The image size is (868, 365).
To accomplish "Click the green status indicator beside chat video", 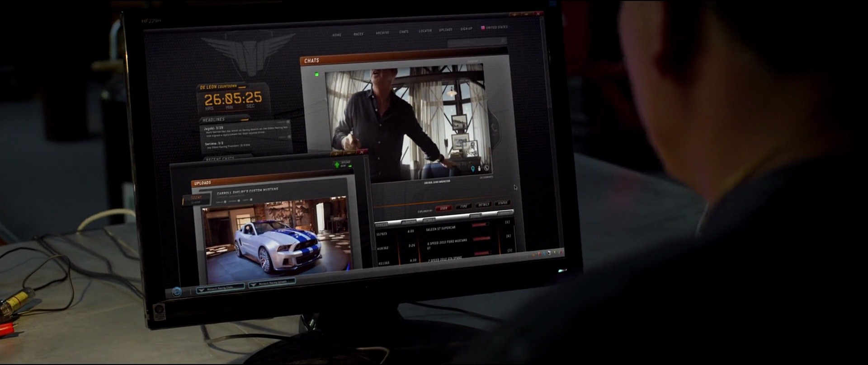I will point(316,74).
